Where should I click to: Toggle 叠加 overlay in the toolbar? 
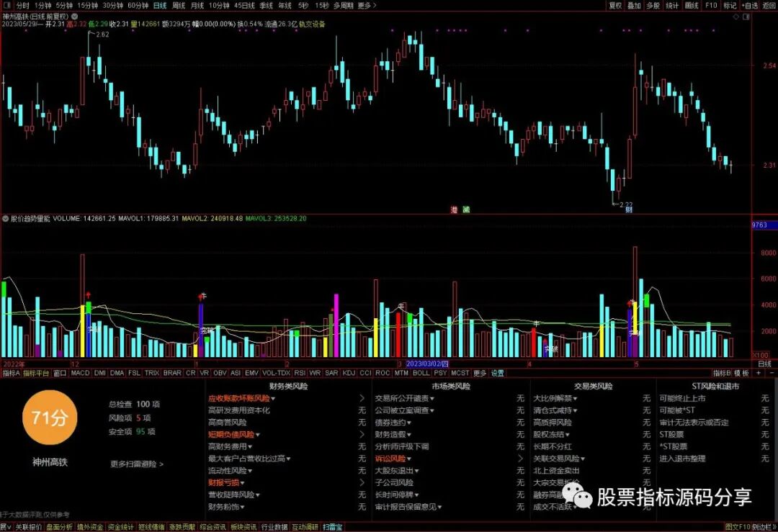click(635, 6)
